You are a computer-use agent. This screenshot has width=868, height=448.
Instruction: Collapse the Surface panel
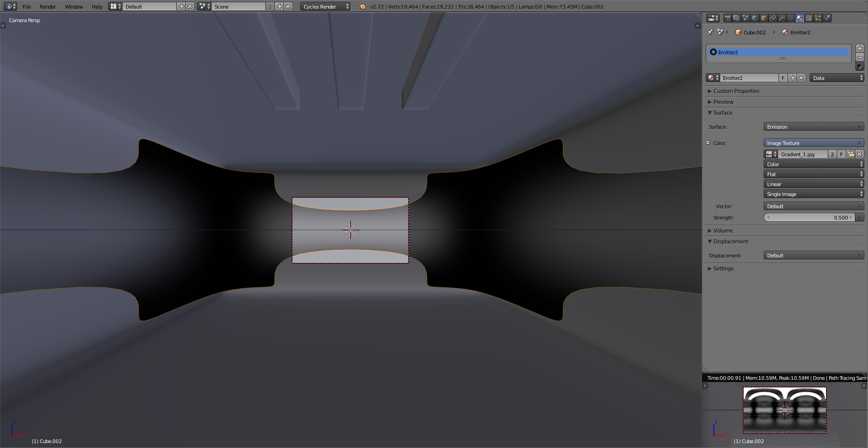[x=722, y=112]
